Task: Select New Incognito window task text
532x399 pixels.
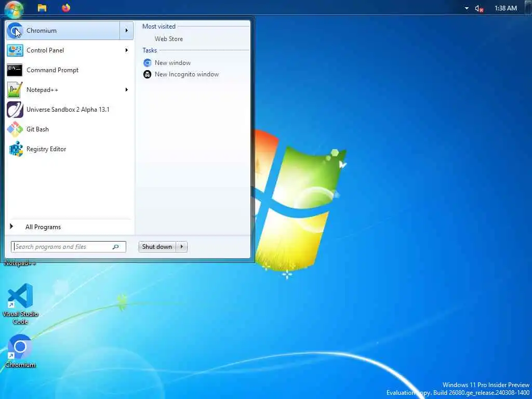Action: (x=187, y=74)
